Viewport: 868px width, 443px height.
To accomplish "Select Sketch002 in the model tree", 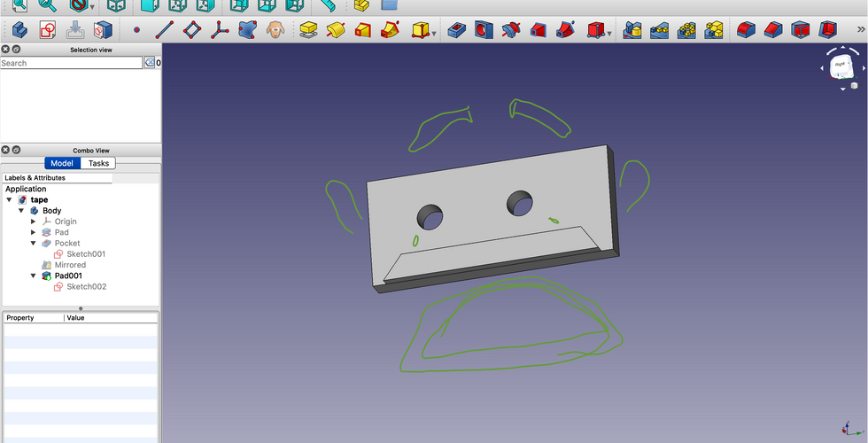I will tap(87, 287).
